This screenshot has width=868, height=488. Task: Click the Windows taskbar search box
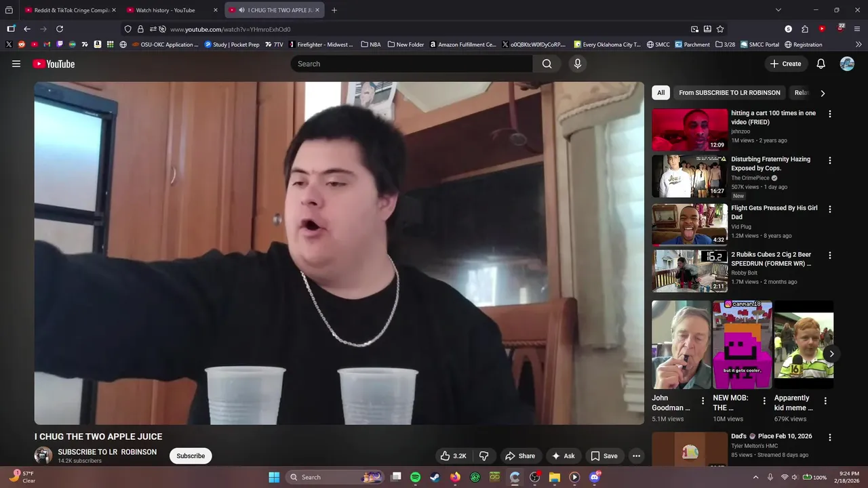coord(334,477)
